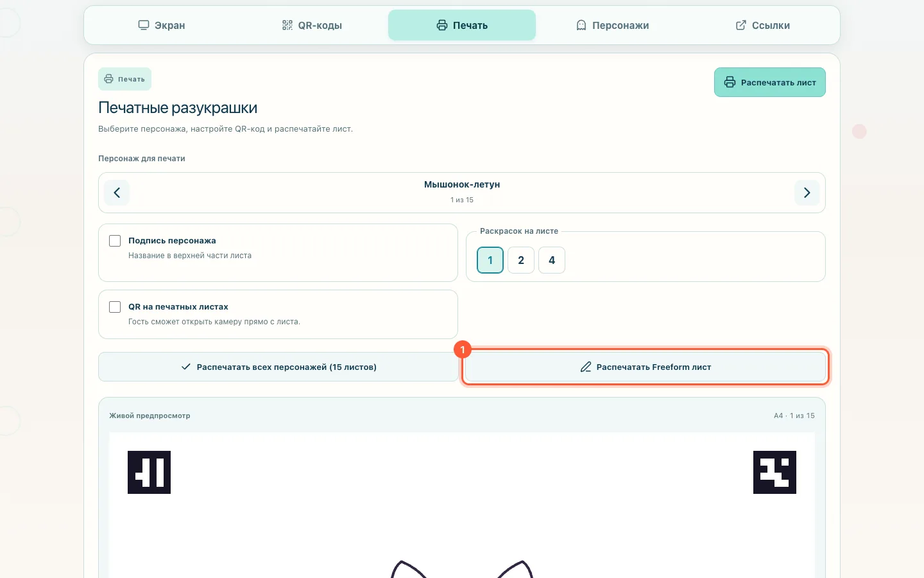Switch to the QR-коды tab
924x578 pixels.
click(312, 25)
